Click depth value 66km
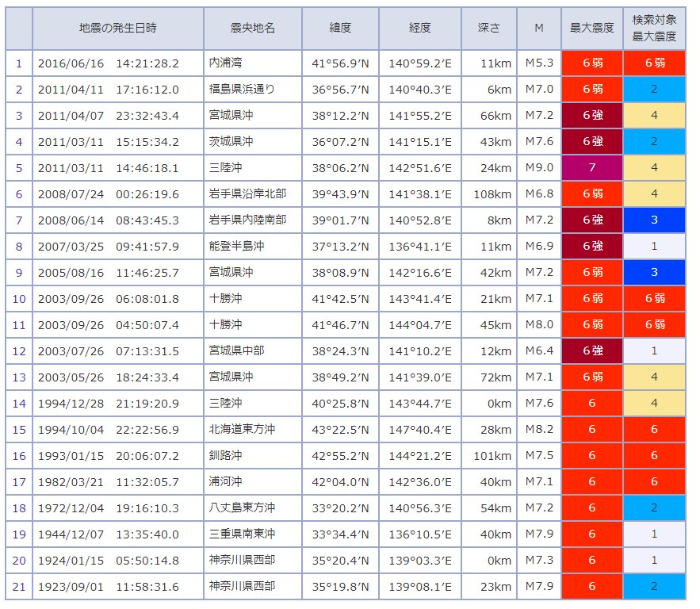 click(495, 116)
